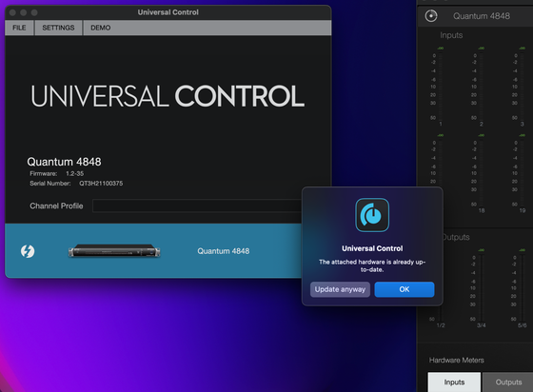Switch to the Inputs hardware meters tab
Viewport: 533px width, 392px height.
coord(454,382)
